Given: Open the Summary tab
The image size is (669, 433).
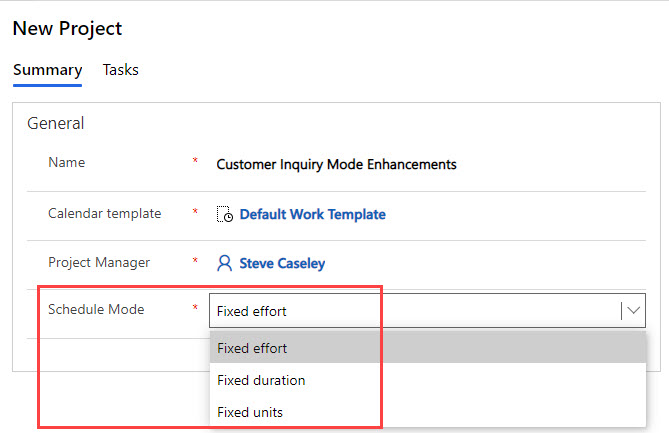Looking at the screenshot, I should point(47,70).
